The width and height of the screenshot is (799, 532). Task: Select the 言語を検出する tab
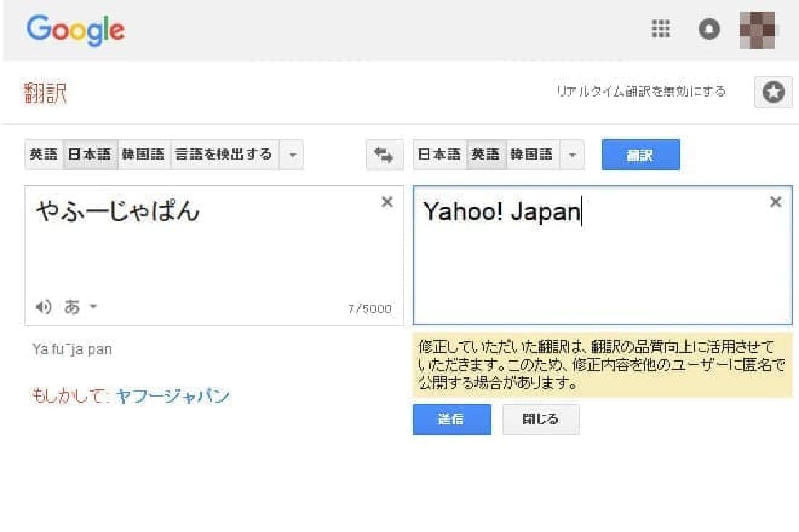224,155
